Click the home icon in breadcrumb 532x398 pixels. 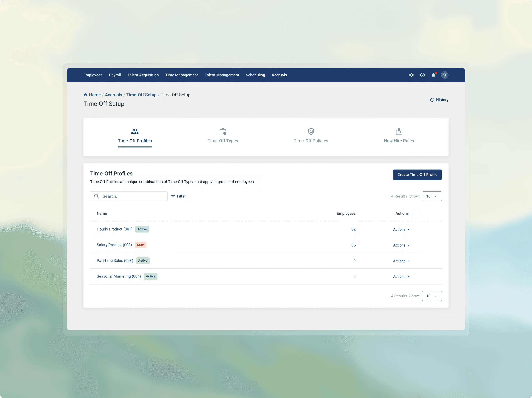click(x=85, y=95)
